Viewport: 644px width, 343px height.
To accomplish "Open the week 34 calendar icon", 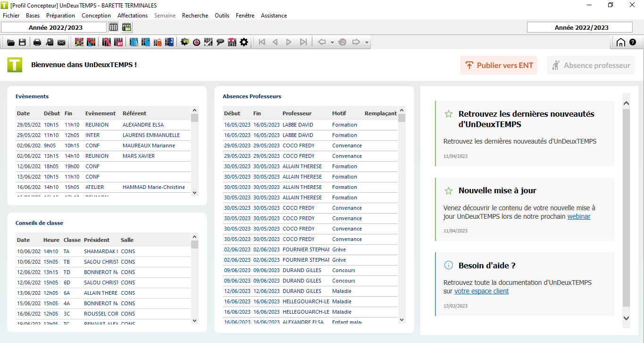I will pos(126,27).
